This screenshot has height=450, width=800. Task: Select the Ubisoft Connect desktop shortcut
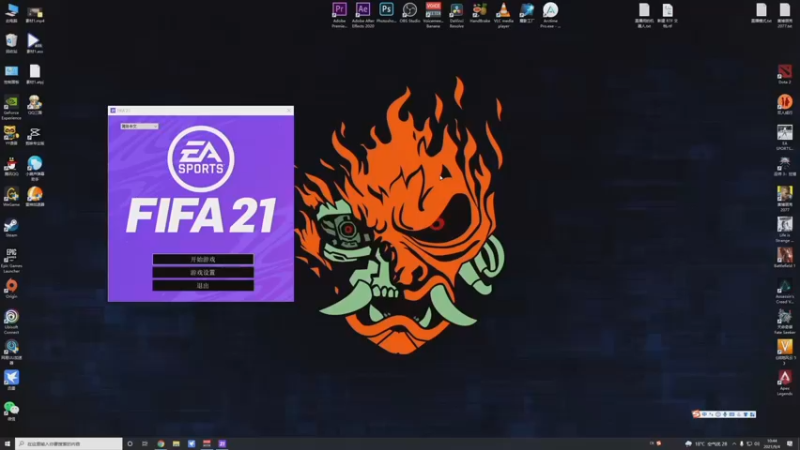point(11,321)
